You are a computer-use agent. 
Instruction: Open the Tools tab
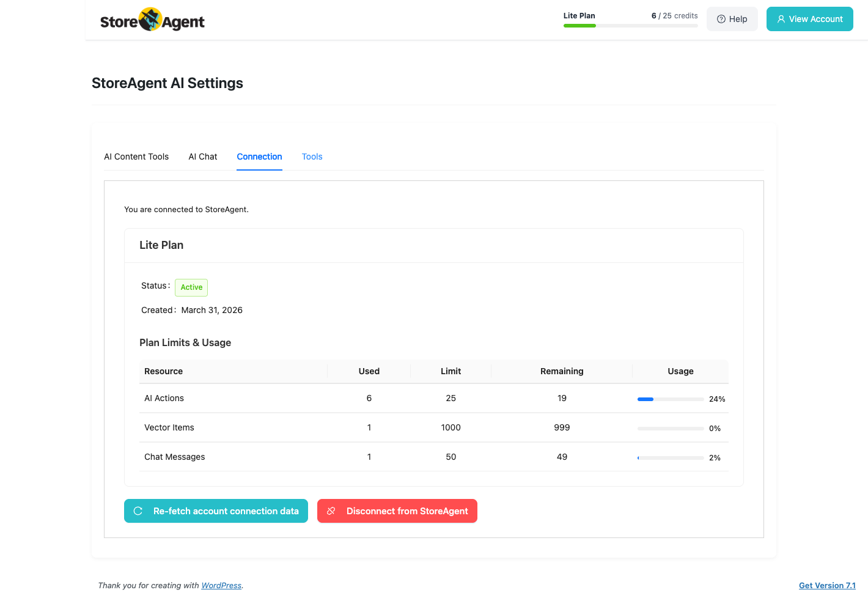pyautogui.click(x=312, y=157)
